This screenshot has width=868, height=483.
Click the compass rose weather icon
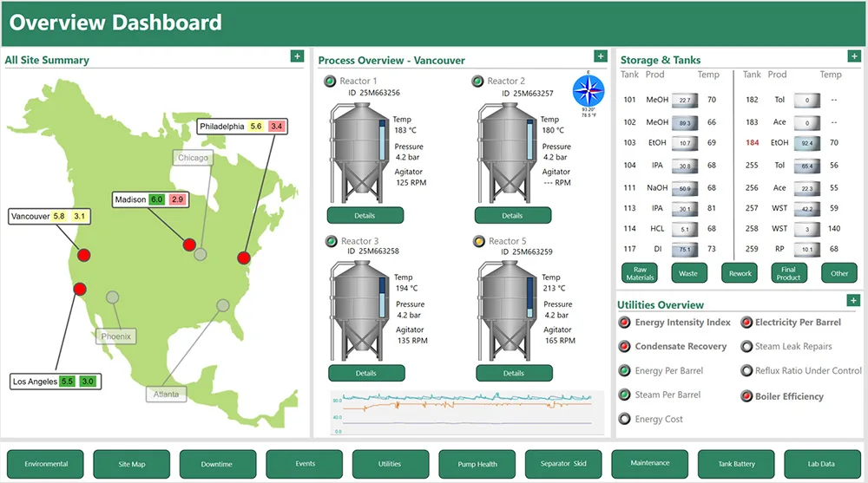tap(587, 89)
